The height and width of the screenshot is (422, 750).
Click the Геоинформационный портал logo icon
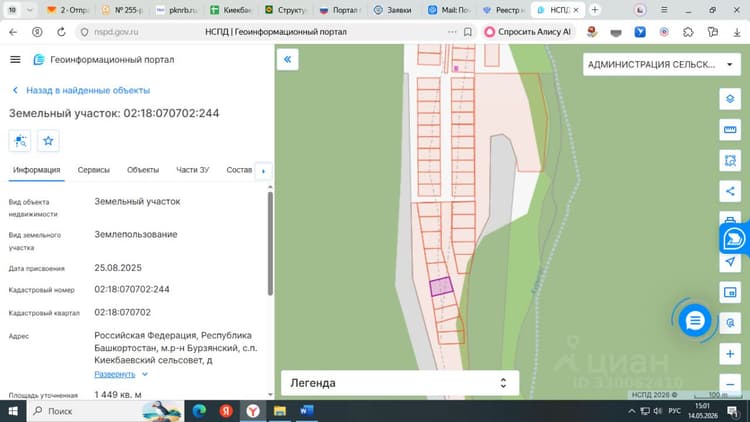(39, 59)
